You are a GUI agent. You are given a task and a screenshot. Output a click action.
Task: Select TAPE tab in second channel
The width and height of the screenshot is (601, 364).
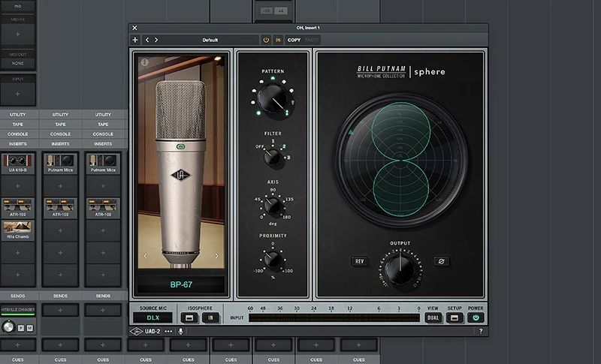[x=61, y=125]
